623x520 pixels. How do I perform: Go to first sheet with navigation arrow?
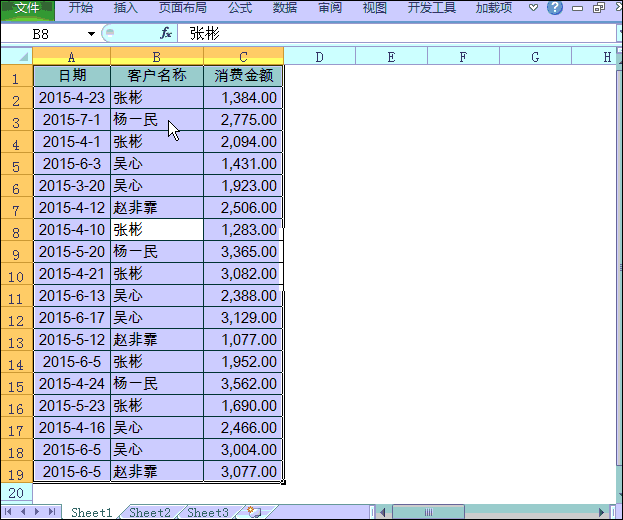point(9,512)
